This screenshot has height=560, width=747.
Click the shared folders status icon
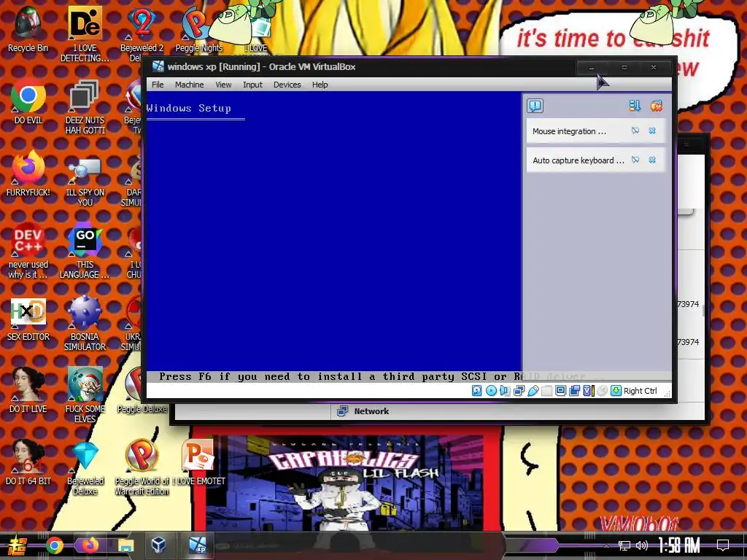pos(546,391)
